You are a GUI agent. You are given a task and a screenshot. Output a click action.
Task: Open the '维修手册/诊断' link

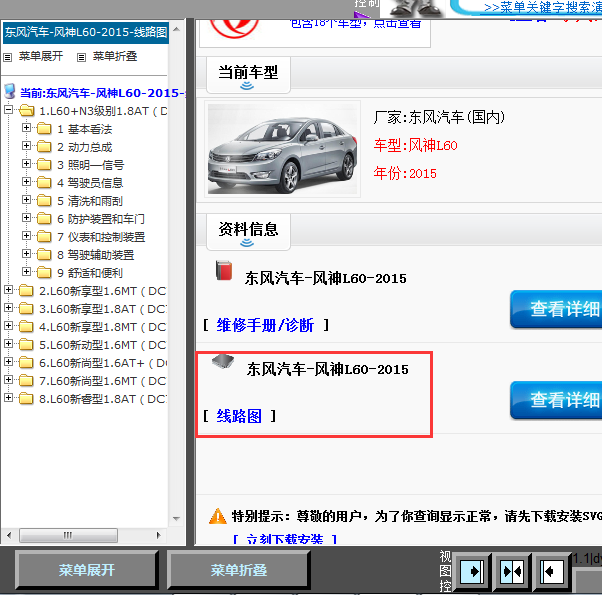(265, 325)
